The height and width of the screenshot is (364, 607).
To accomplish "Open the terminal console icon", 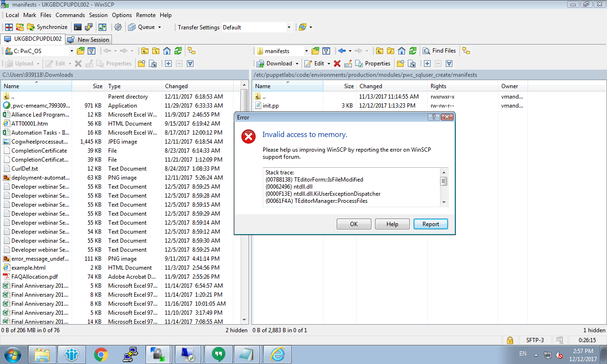I will (x=78, y=27).
